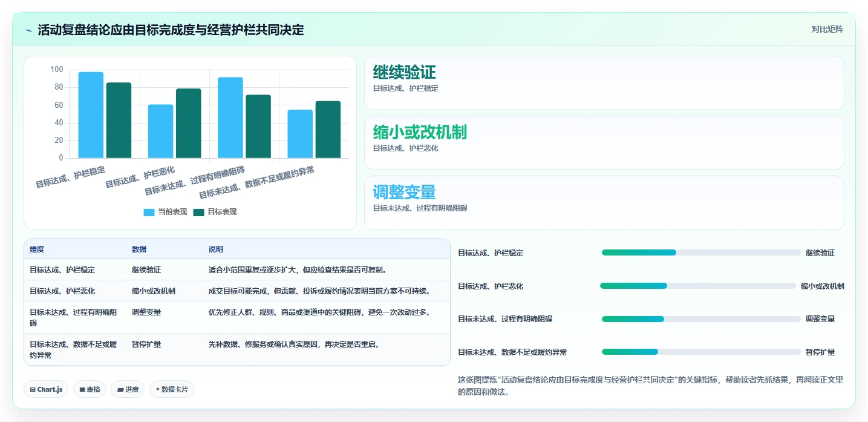Viewport: 868px width, 422px height.
Task: Click the 进度 tag chip
Action: tap(128, 389)
